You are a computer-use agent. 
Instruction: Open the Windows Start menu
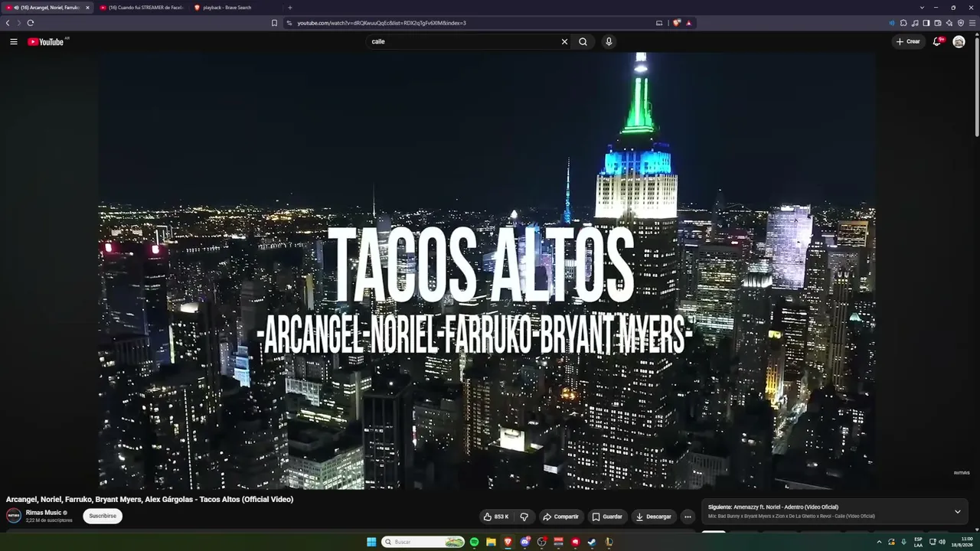click(x=371, y=542)
